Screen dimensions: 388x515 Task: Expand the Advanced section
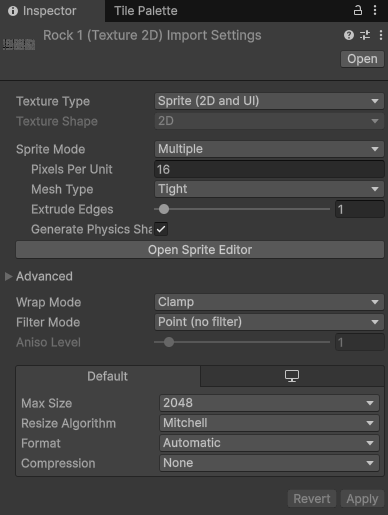click(9, 276)
